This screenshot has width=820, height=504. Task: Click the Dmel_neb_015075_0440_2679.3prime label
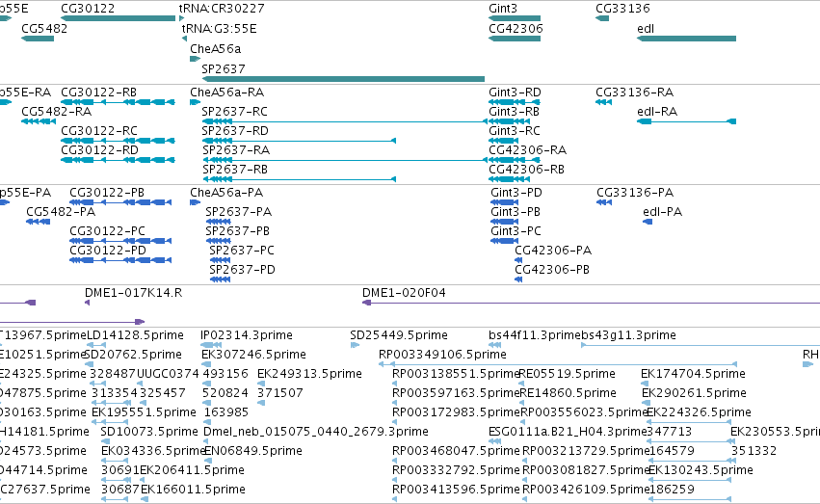point(316,432)
